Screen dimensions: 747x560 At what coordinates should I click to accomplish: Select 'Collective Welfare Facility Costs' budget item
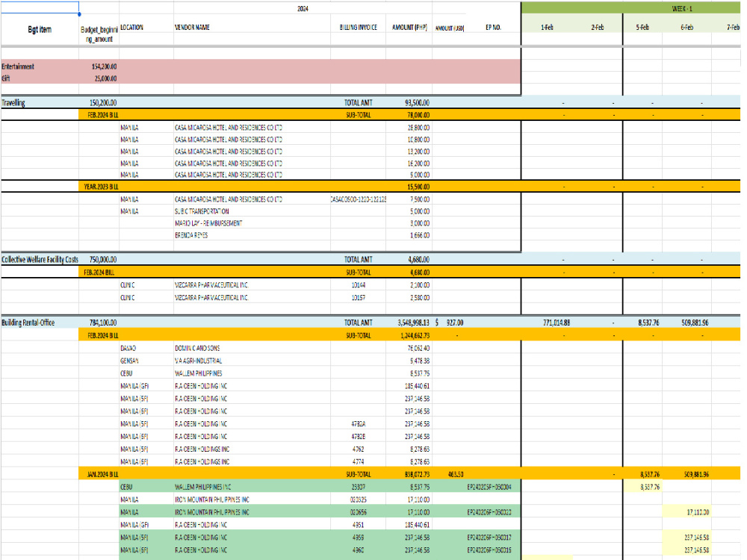click(x=40, y=260)
